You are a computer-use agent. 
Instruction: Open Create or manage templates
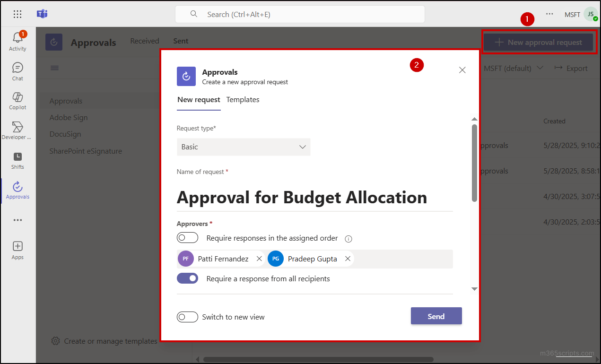click(x=110, y=341)
